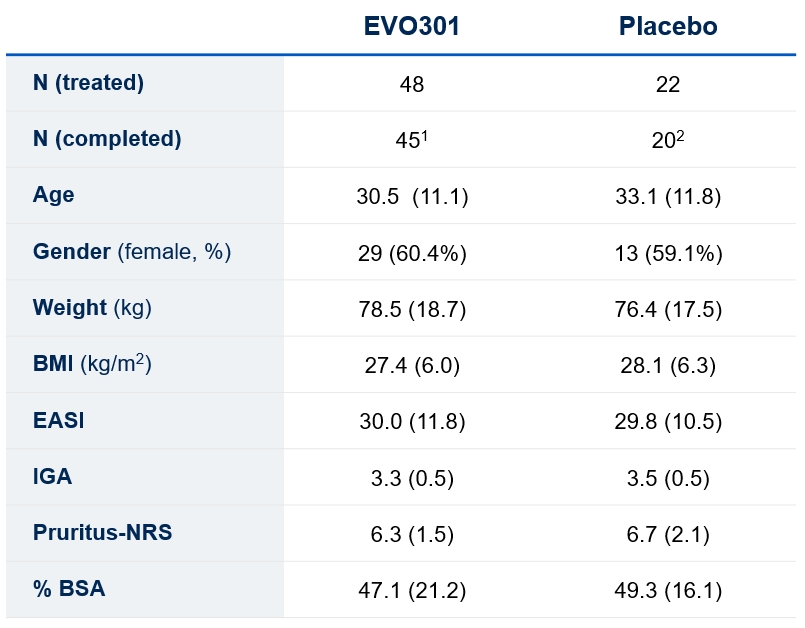Click Placebo % BSA value 49.3 (16.1)
805x628 pixels.
click(x=668, y=591)
